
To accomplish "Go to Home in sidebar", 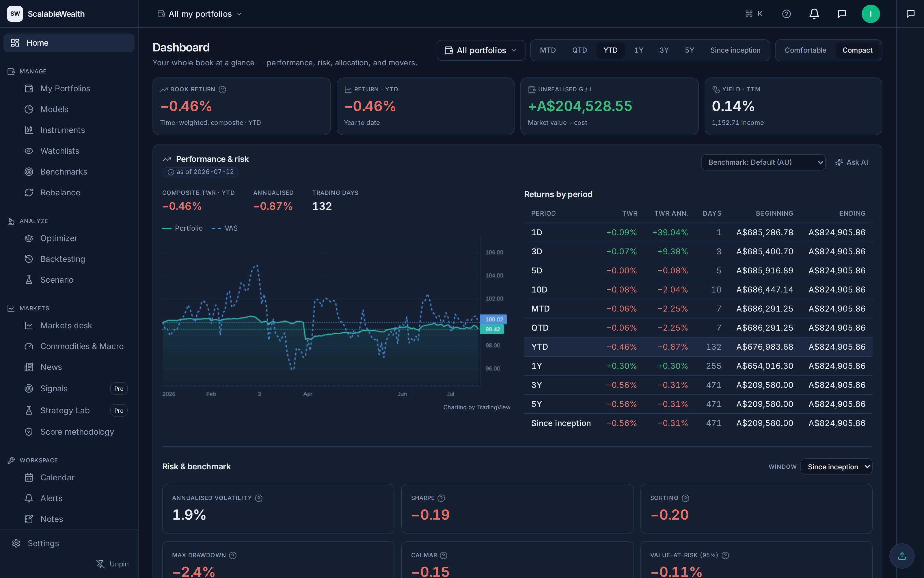I will click(69, 43).
